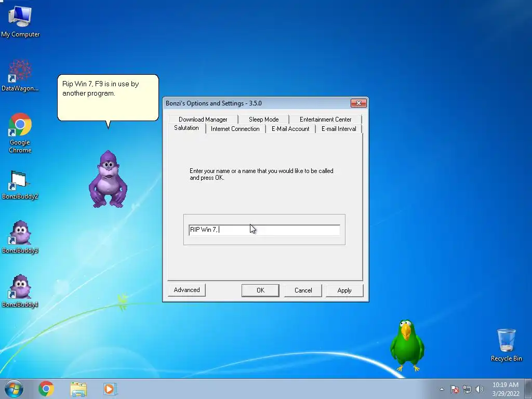Show hidden tray icons arrow
532x399 pixels.
click(442, 389)
